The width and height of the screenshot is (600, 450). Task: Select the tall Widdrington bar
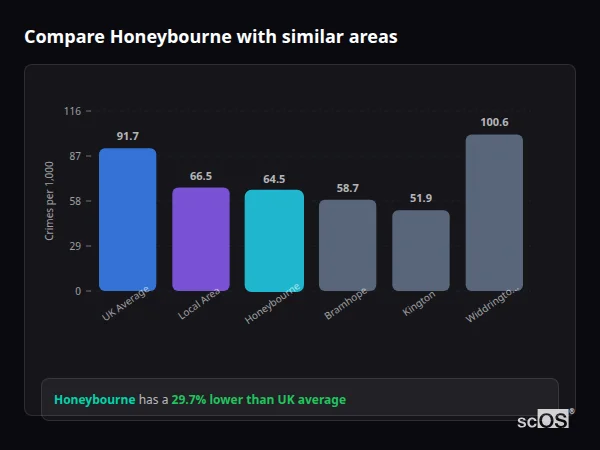tap(494, 213)
